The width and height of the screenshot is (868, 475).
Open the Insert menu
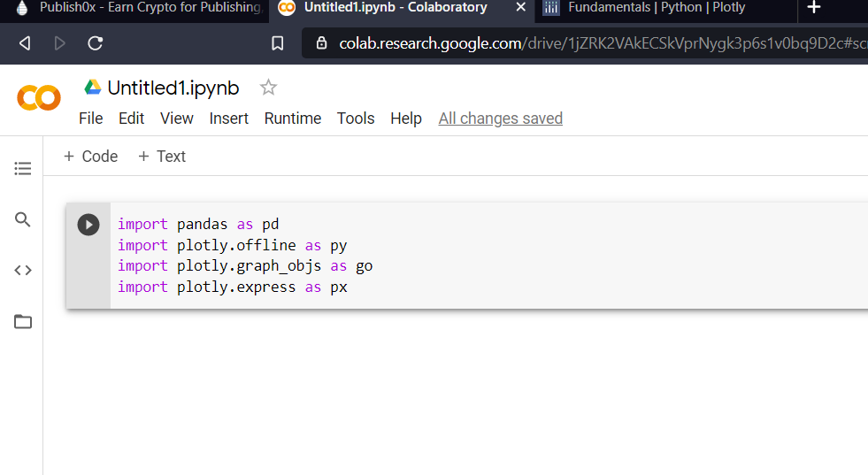[x=229, y=119]
